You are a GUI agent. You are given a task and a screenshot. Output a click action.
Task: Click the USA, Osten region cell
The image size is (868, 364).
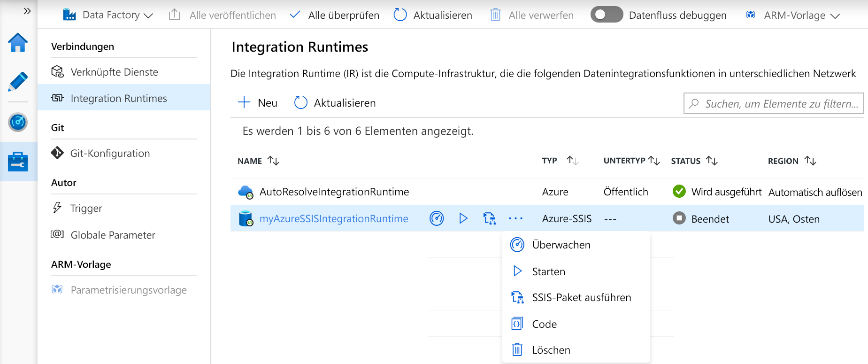tap(794, 219)
